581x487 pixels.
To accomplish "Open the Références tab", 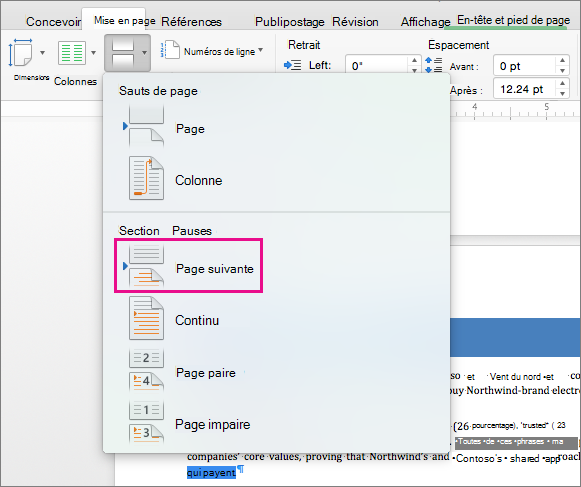I will click(x=191, y=21).
